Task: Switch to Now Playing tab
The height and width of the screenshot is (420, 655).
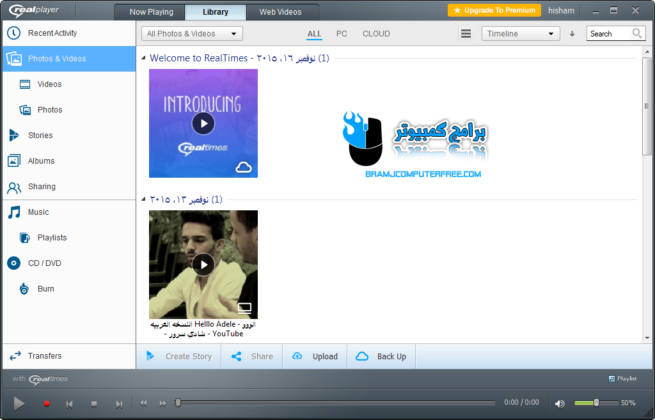Action: point(151,12)
